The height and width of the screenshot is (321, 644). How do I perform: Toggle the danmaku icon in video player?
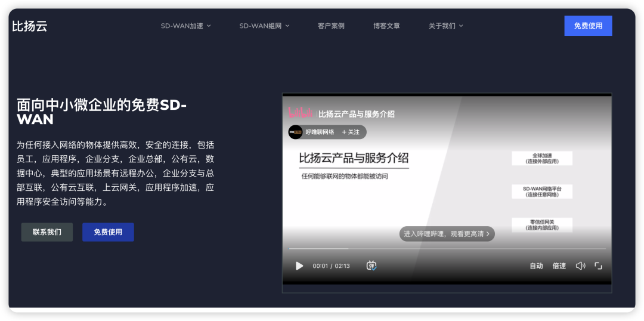click(x=371, y=266)
